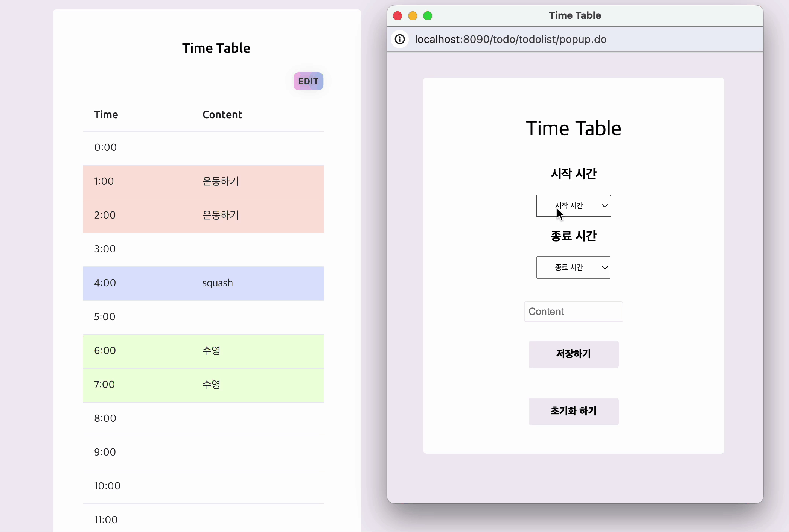Close the Time Table popup window
The height and width of the screenshot is (532, 789).
coord(398,16)
